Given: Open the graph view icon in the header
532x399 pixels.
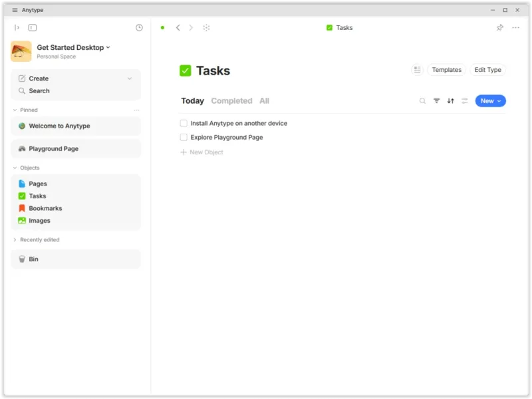Looking at the screenshot, I should point(206,27).
